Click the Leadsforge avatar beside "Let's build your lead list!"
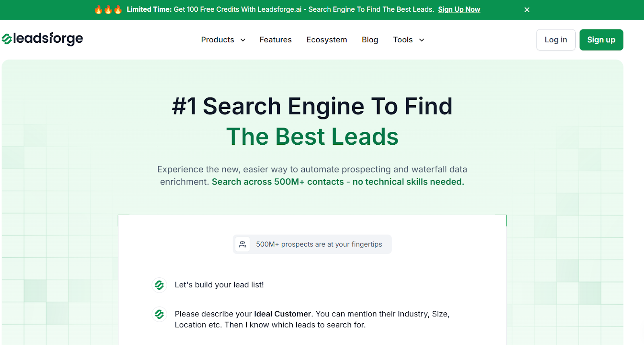 159,285
